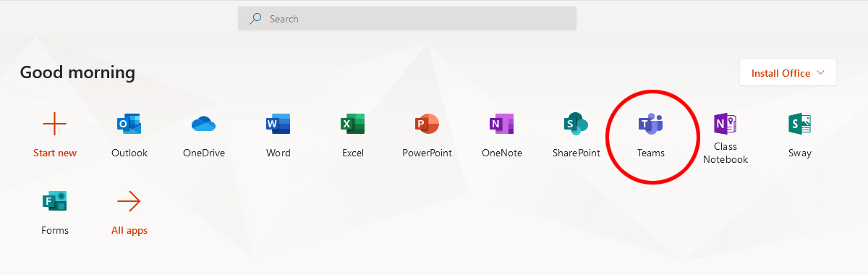Screen dimensions: 868x275
Task: Click the Word text label
Action: click(278, 153)
